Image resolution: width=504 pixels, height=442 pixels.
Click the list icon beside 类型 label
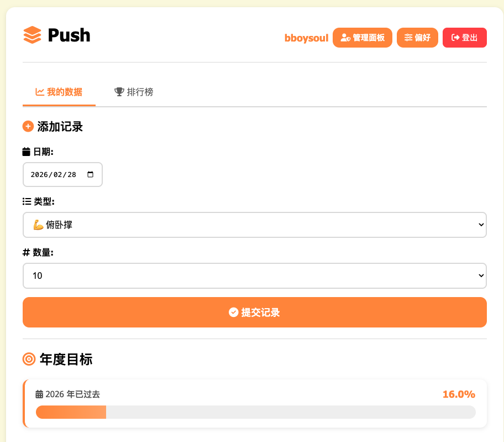click(27, 202)
